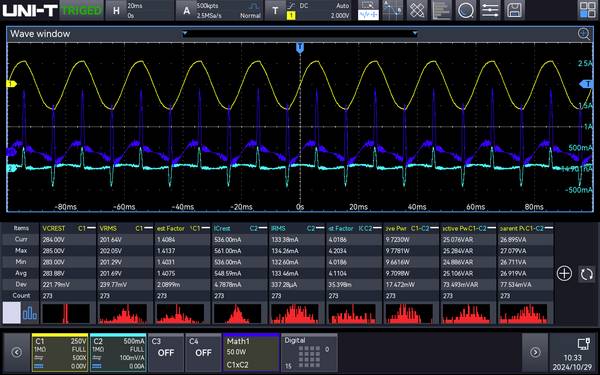Select the trigger level T marker on right
This screenshot has width=600, height=375.
click(x=586, y=84)
